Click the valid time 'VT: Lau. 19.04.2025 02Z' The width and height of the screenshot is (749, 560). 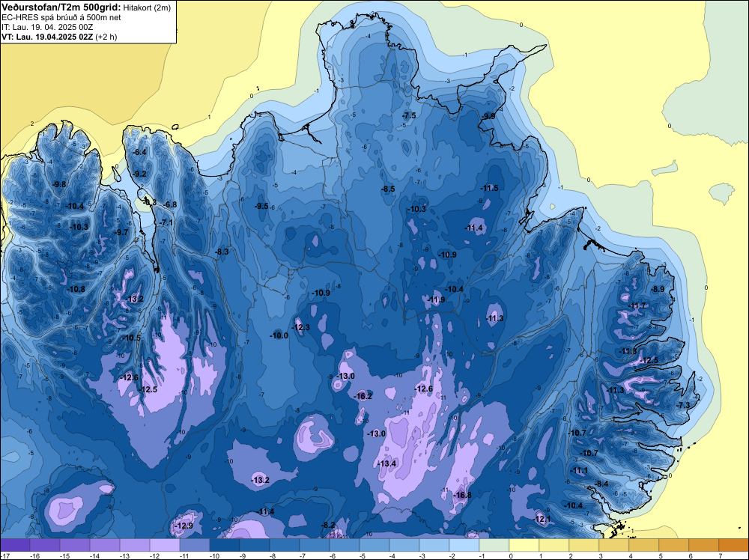(47, 37)
